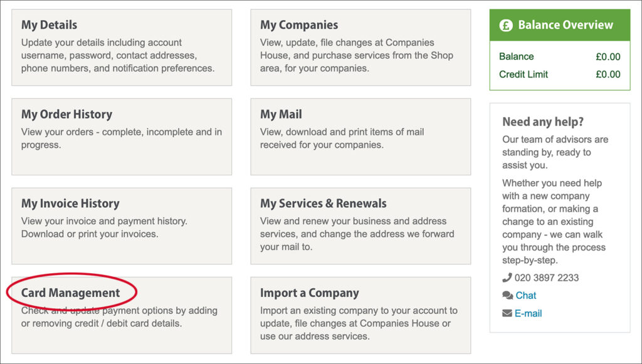Click the phone handset icon

(507, 278)
